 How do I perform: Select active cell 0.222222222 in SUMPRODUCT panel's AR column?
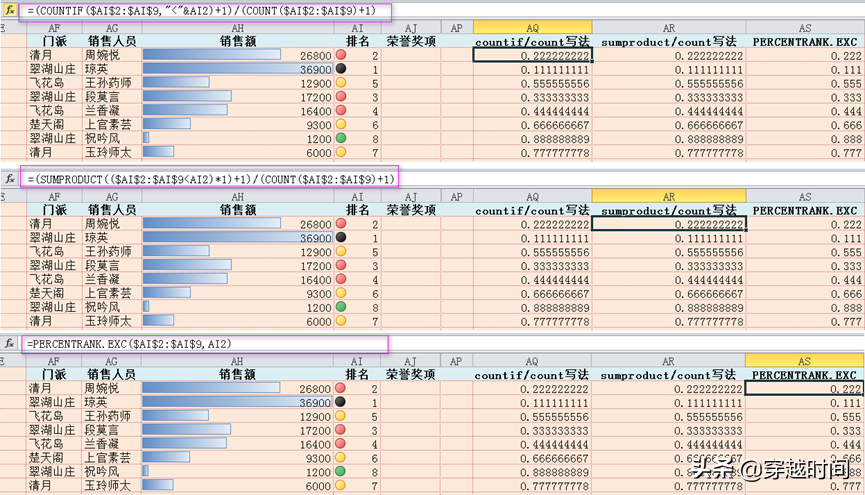click(669, 224)
